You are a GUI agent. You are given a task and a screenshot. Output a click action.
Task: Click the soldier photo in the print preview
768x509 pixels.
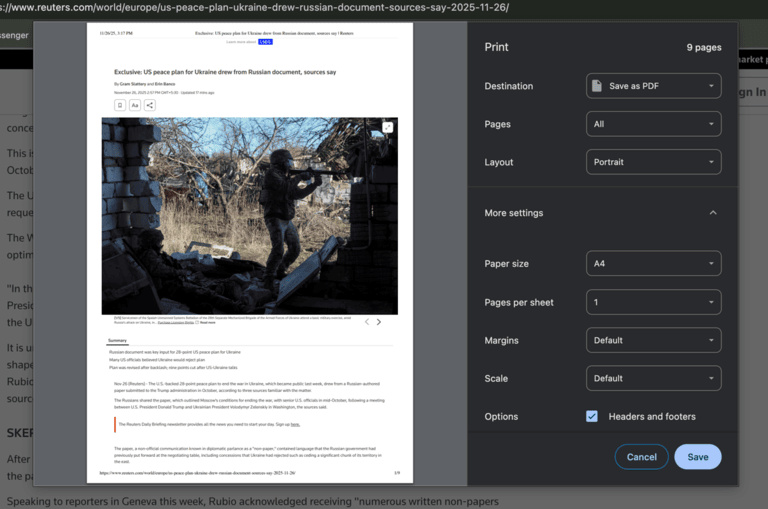click(x=250, y=216)
